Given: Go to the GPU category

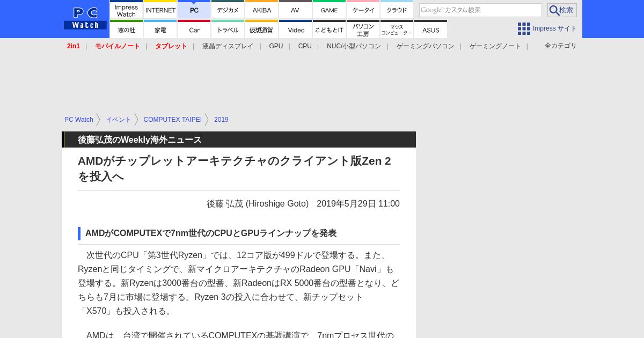Looking at the screenshot, I should click(x=276, y=46).
